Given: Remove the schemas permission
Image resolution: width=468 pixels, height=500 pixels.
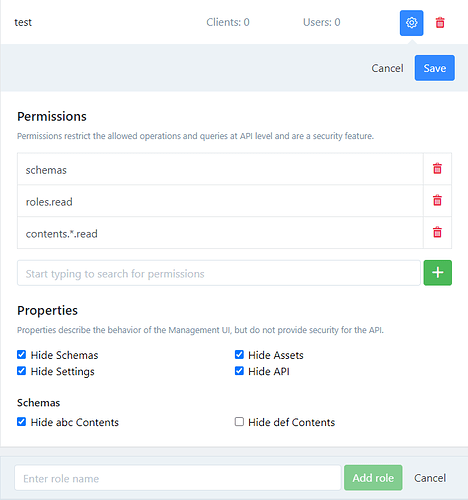Looking at the screenshot, I should pyautogui.click(x=437, y=169).
